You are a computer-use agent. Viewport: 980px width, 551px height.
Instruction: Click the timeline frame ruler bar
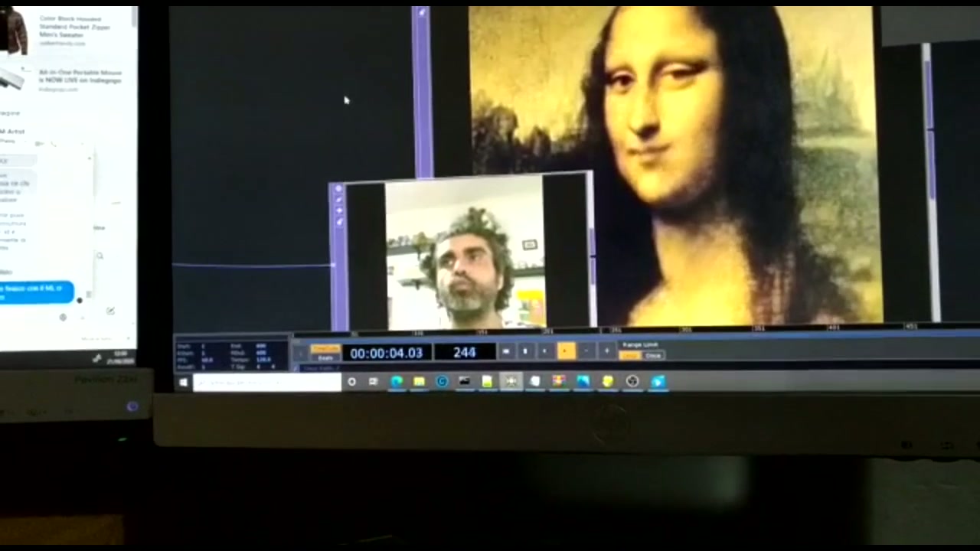[635, 332]
